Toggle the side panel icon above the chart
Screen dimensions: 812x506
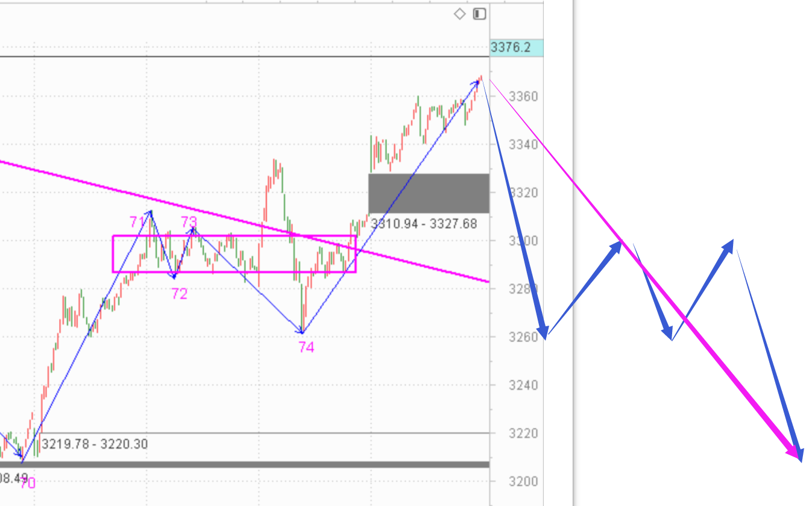coord(479,13)
